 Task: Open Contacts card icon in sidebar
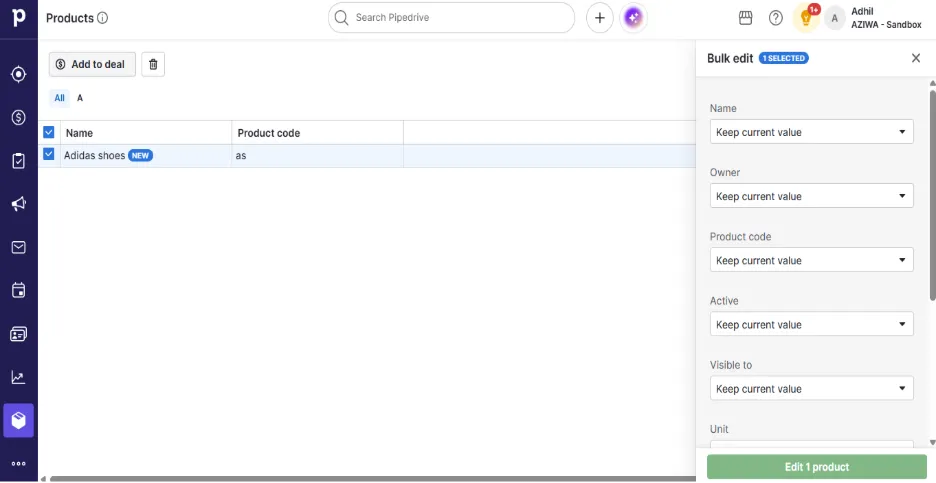point(19,334)
